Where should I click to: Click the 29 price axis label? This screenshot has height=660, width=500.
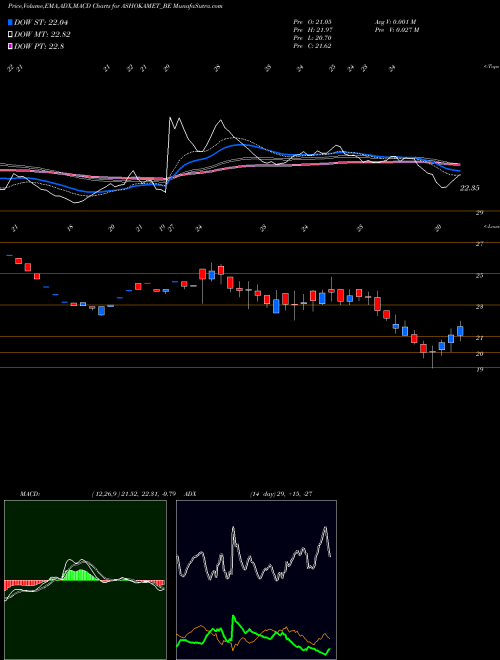click(x=479, y=213)
